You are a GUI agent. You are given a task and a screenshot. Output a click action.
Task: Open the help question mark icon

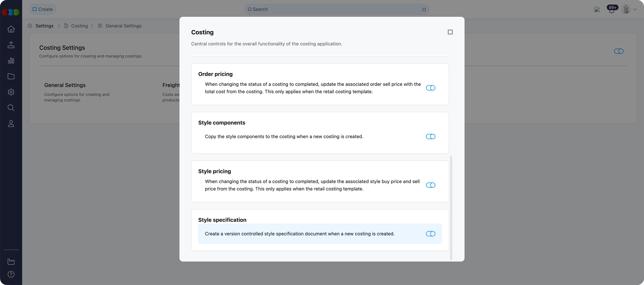pos(11,274)
